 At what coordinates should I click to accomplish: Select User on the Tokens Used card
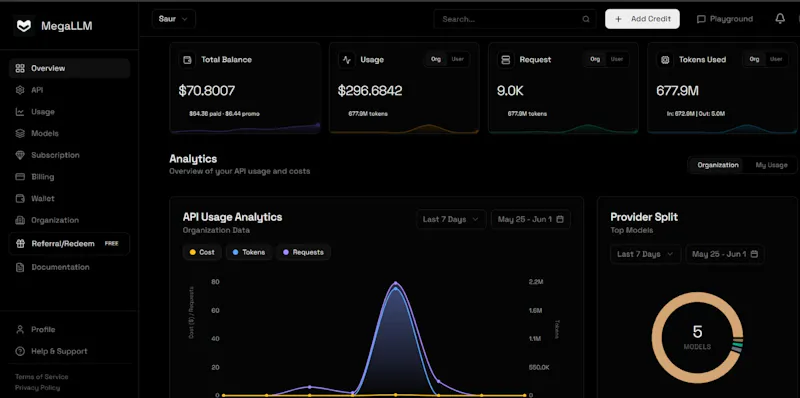click(x=776, y=59)
